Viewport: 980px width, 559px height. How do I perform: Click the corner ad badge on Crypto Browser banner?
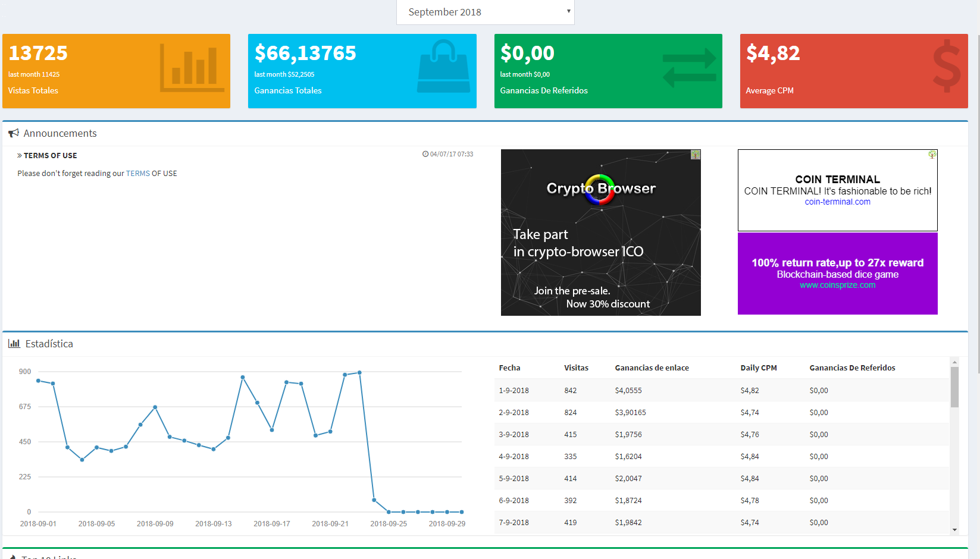coord(696,155)
